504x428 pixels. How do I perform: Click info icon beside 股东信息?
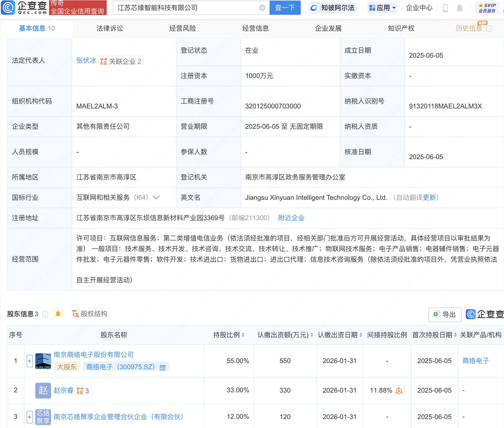[x=45, y=314]
